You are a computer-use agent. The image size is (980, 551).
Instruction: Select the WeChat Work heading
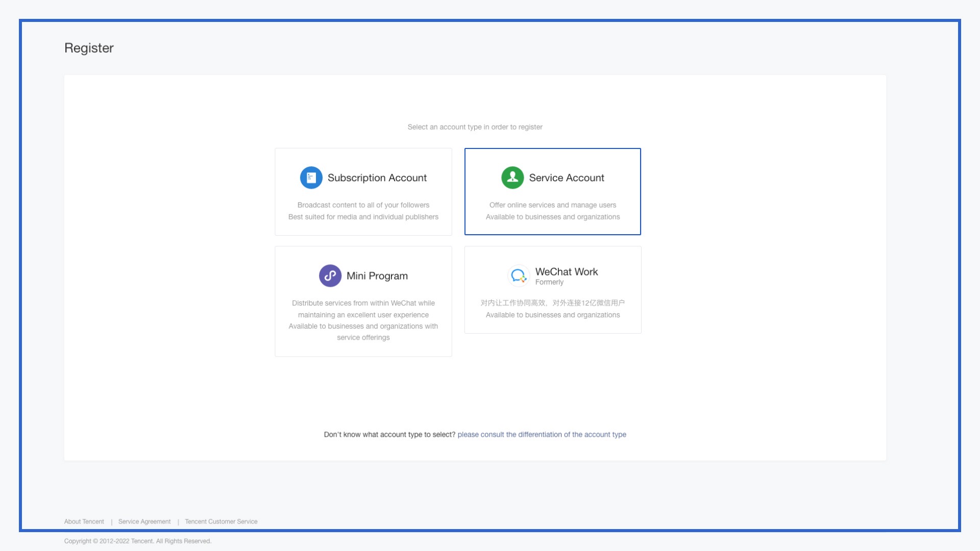tap(567, 271)
